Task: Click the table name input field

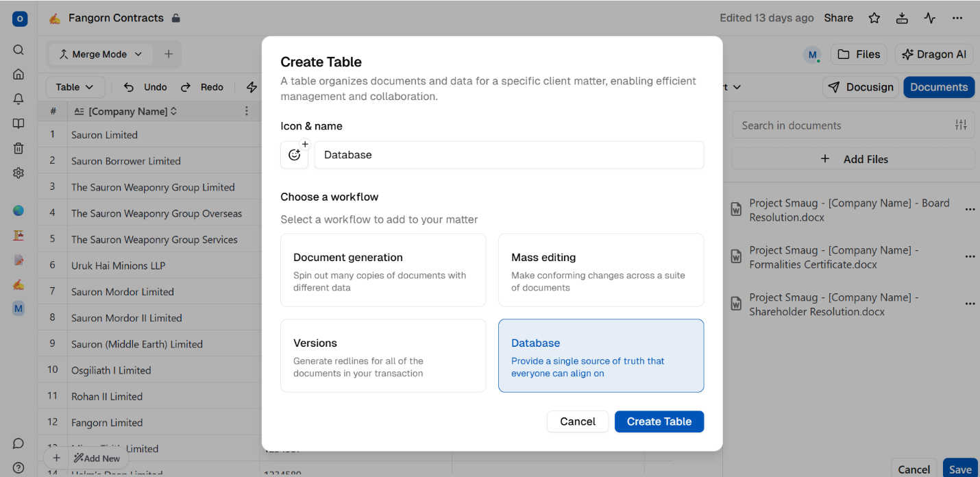Action: click(509, 155)
